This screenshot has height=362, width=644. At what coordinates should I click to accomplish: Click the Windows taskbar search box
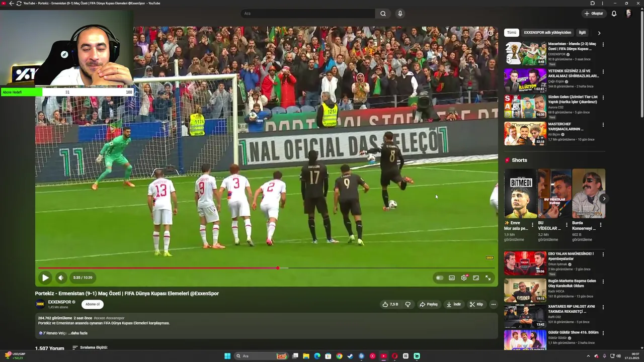[261, 356]
